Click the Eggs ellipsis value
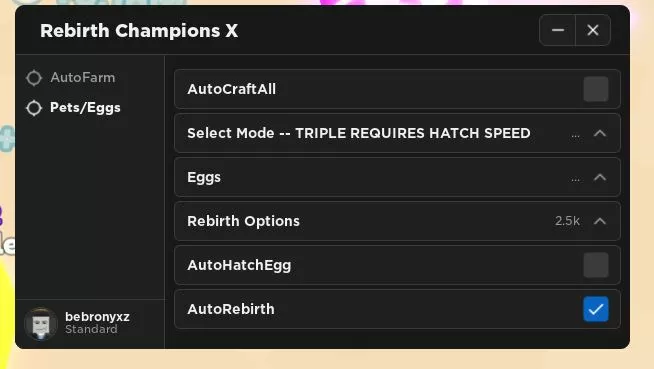This screenshot has width=654, height=369. (575, 179)
